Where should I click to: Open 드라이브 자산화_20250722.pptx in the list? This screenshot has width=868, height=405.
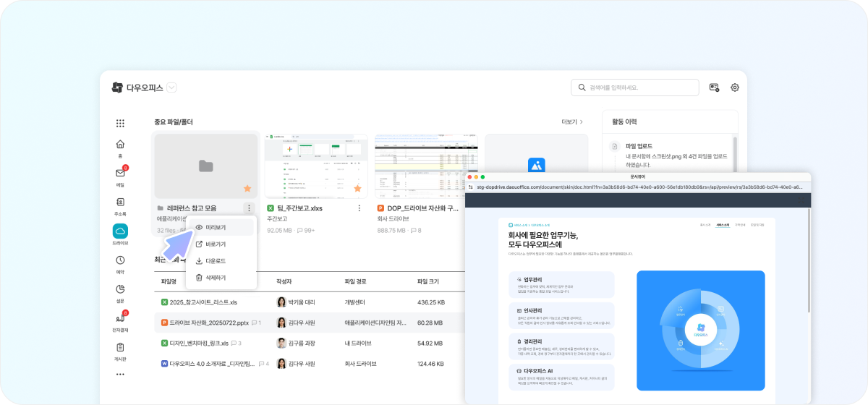(x=209, y=322)
